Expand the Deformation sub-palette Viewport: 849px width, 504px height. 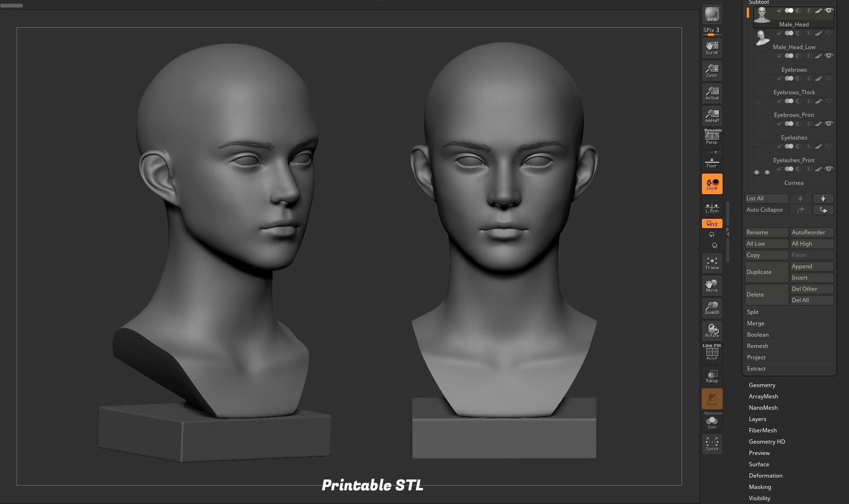766,476
